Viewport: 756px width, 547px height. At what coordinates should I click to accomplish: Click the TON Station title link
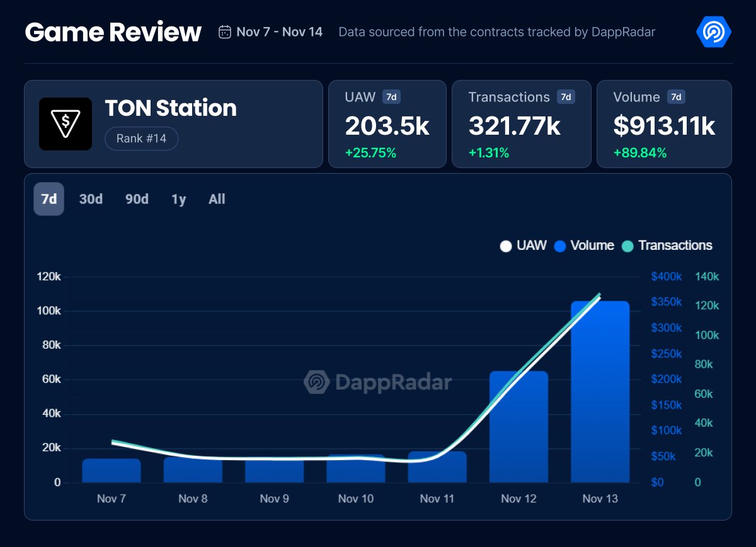[170, 108]
